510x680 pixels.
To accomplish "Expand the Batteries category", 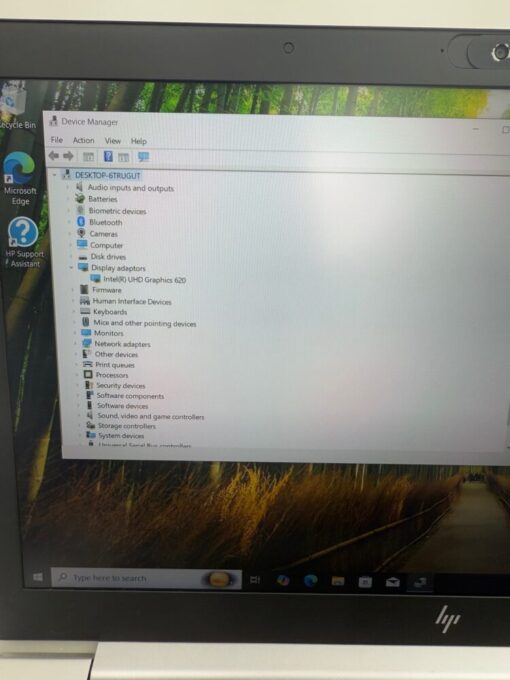I will [x=69, y=199].
